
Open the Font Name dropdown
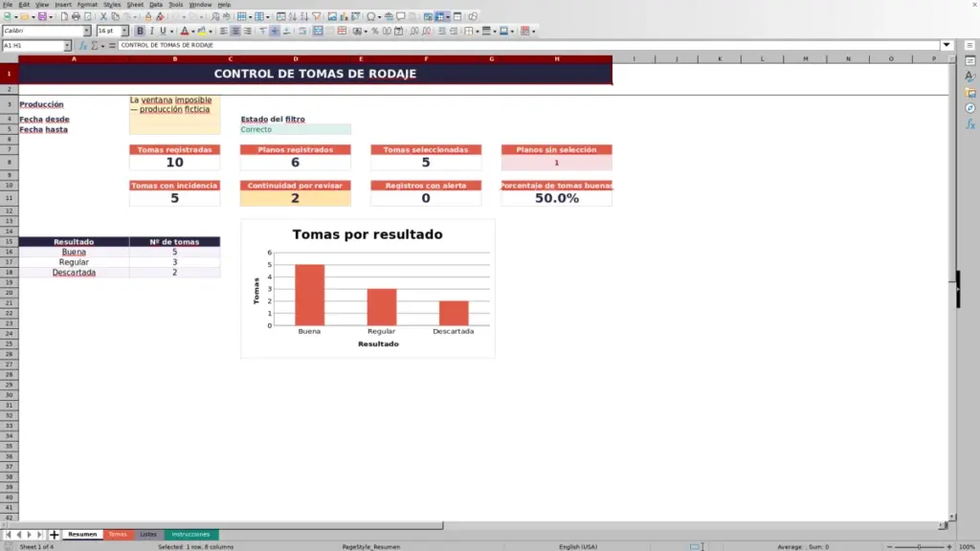tap(87, 31)
